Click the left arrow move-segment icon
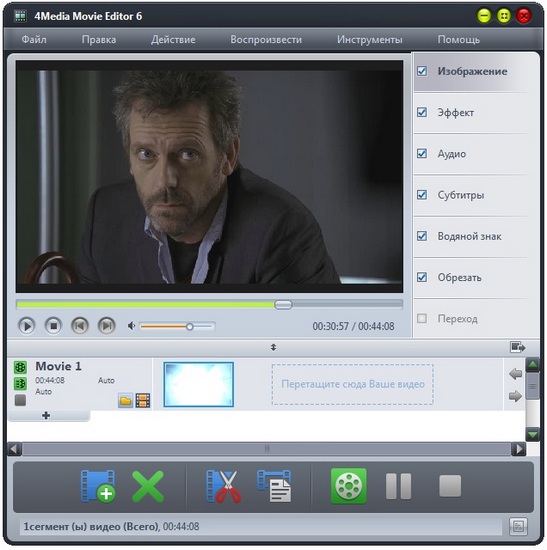 tap(515, 374)
